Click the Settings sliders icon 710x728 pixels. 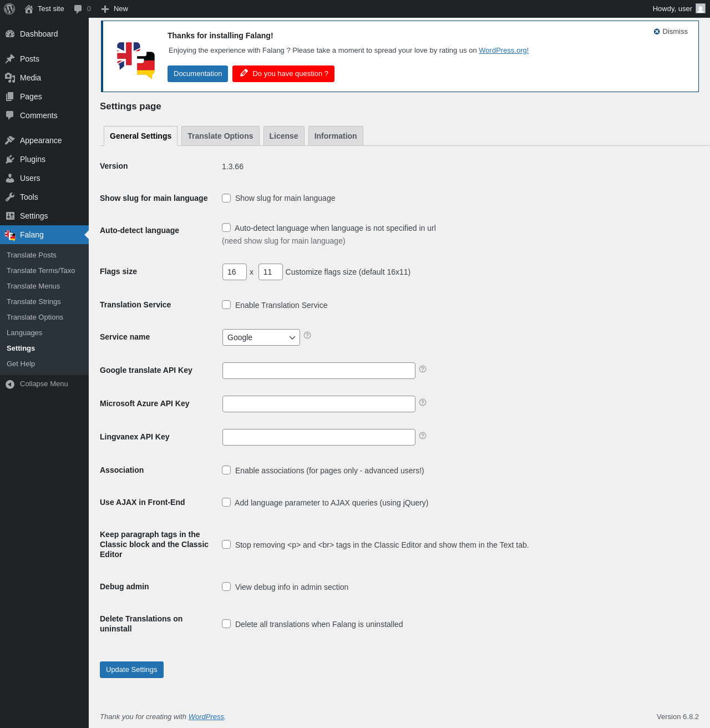10,216
